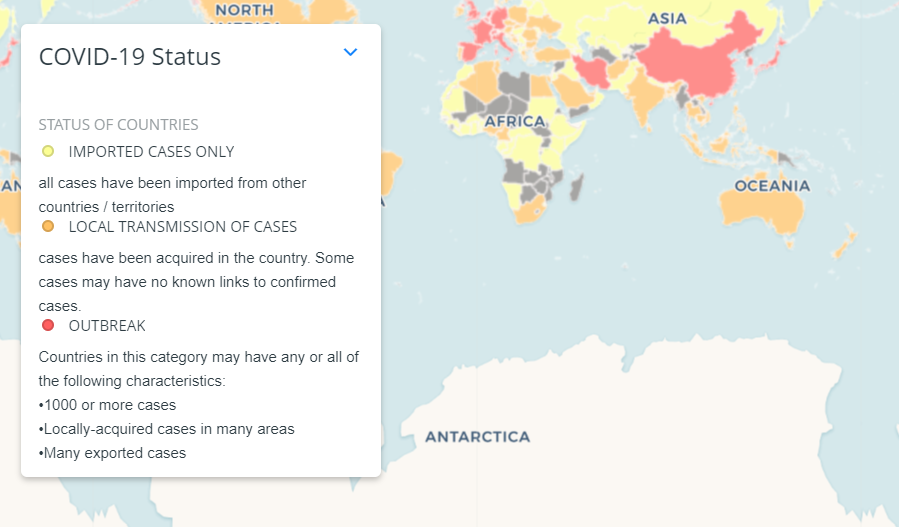Click the yellow Imported Cases Only legend dot
The width and height of the screenshot is (899, 527).
pos(48,151)
